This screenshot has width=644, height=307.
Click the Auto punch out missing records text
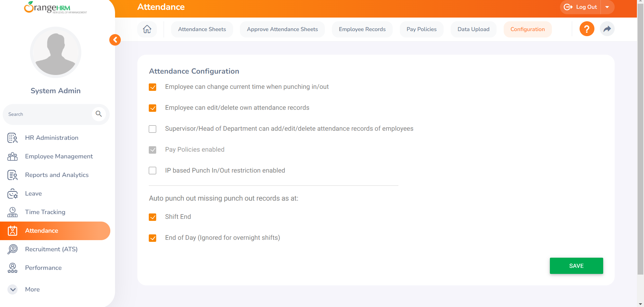[x=224, y=198]
